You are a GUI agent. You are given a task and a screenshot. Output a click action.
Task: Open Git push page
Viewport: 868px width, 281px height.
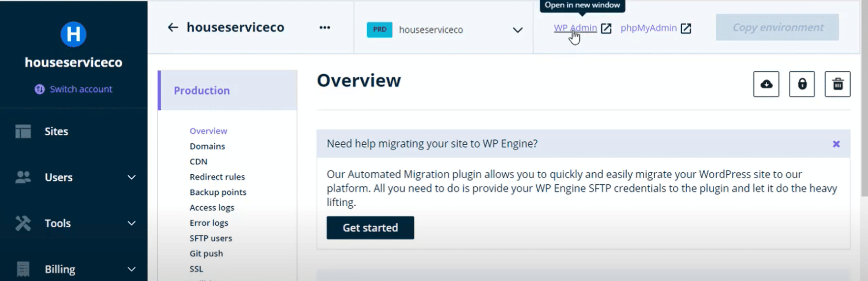pos(206,253)
